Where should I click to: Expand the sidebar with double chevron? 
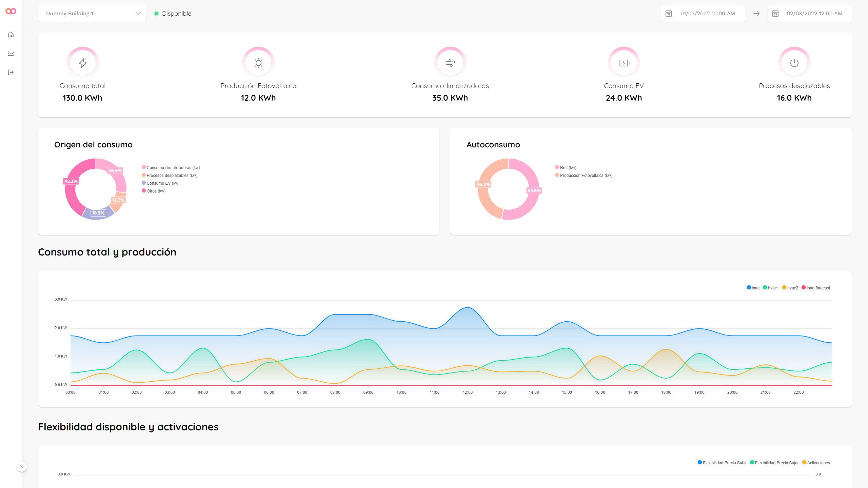click(x=22, y=467)
